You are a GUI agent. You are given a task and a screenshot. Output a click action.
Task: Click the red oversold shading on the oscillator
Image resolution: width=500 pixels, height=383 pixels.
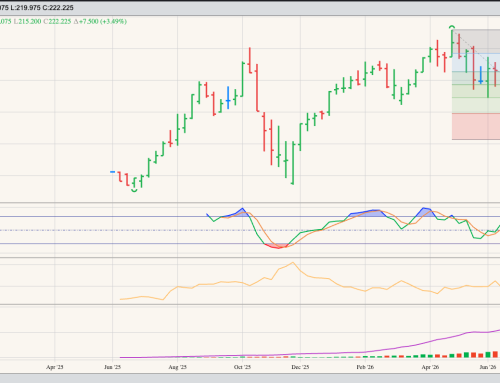276,246
